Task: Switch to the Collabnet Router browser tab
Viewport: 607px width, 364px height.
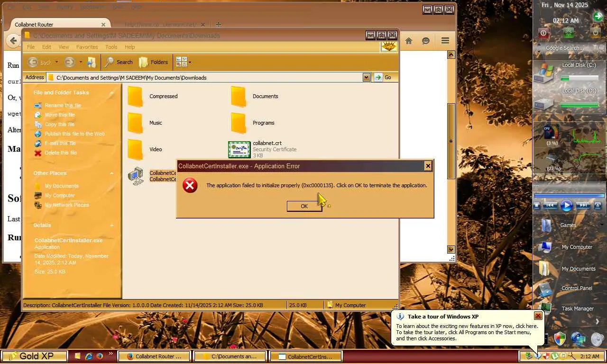Action: pyautogui.click(x=57, y=24)
